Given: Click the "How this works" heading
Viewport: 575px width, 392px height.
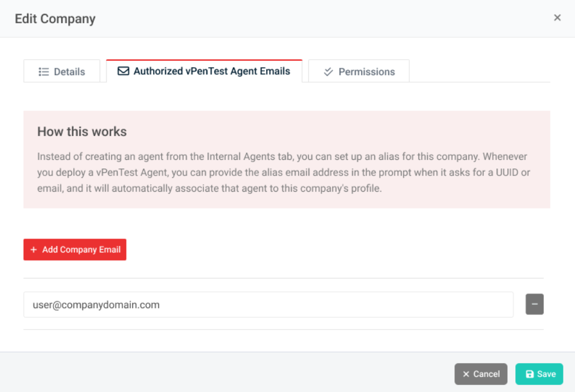Looking at the screenshot, I should tap(82, 131).
